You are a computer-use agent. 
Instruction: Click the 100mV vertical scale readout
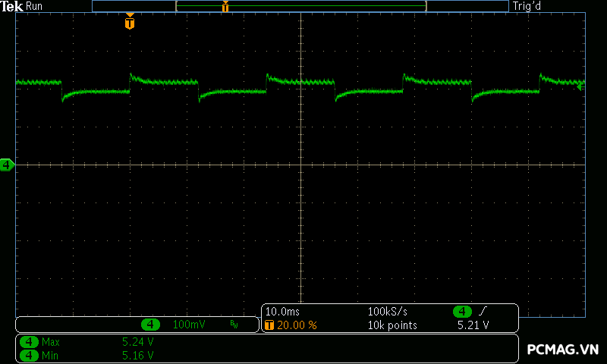click(x=188, y=325)
